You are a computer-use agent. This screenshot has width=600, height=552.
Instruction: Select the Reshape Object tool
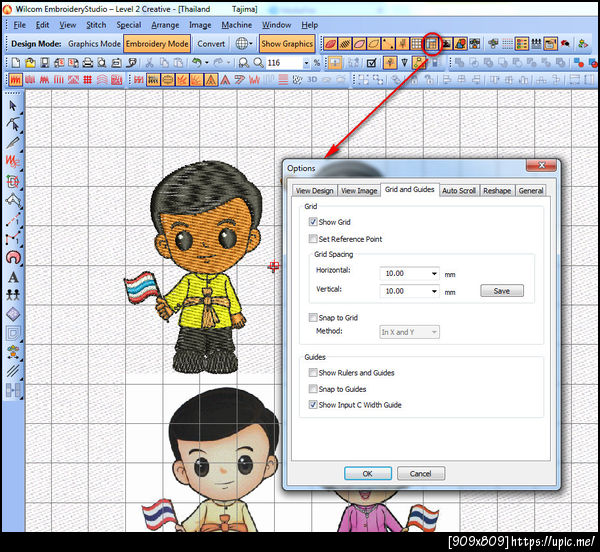(13, 124)
